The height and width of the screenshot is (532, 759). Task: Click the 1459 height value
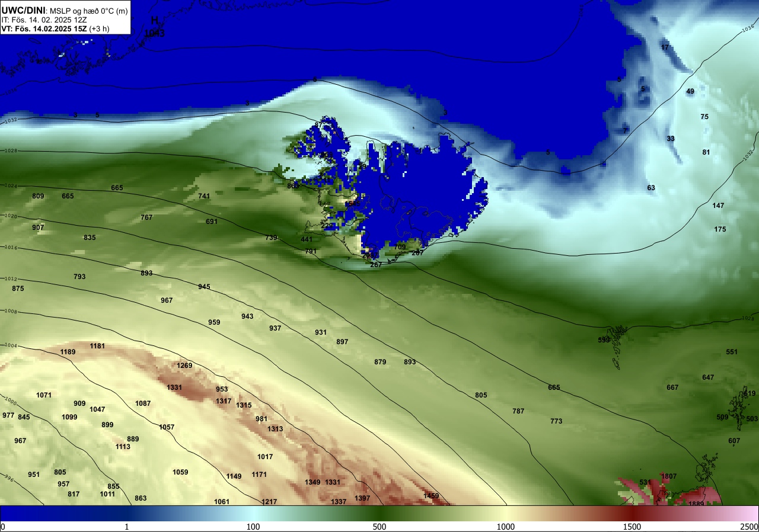(x=431, y=496)
